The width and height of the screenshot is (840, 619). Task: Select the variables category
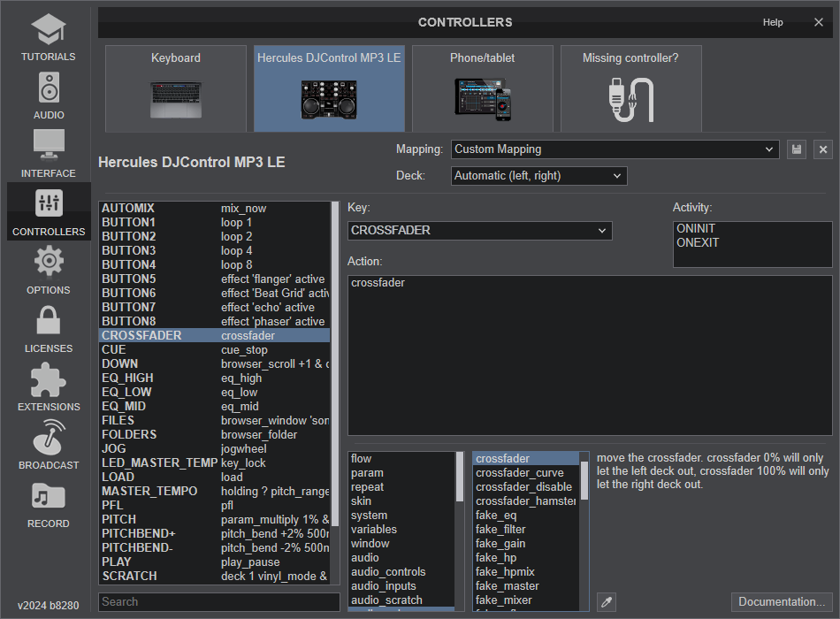coord(401,530)
